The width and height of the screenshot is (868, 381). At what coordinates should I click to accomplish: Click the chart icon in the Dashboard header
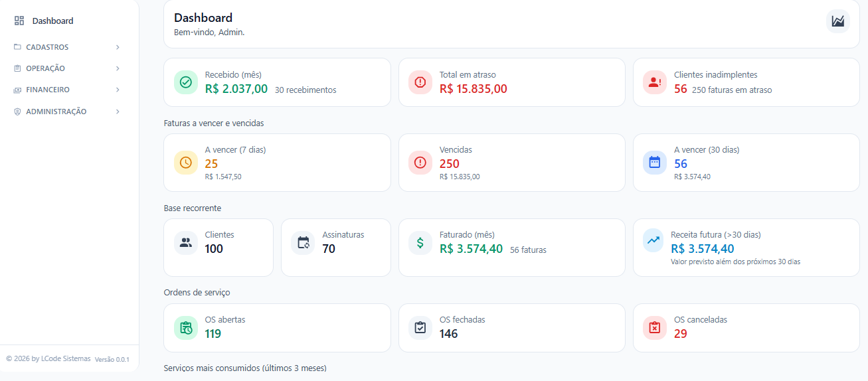(x=837, y=21)
